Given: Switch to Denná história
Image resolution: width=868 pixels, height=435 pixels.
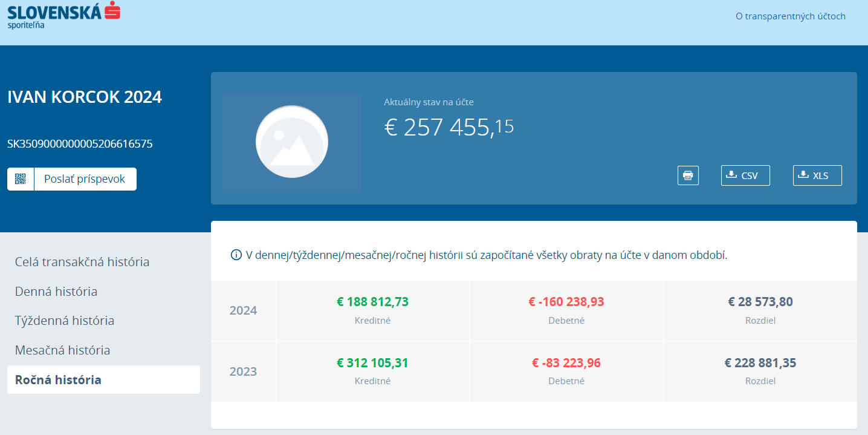Looking at the screenshot, I should [x=56, y=292].
